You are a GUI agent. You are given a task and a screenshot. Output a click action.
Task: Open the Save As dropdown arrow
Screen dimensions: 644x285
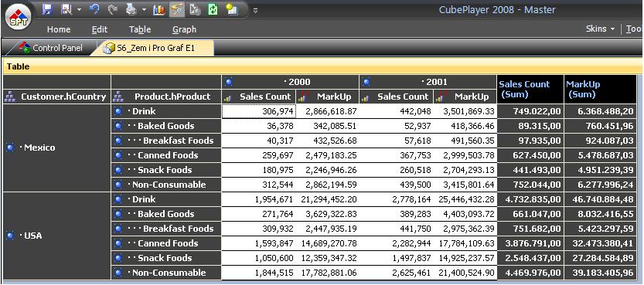point(79,9)
